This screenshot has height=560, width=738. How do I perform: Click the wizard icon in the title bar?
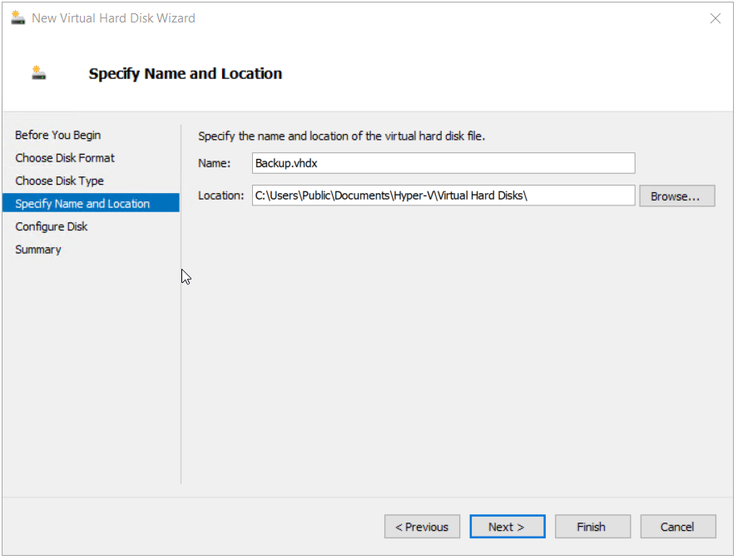[x=17, y=18]
